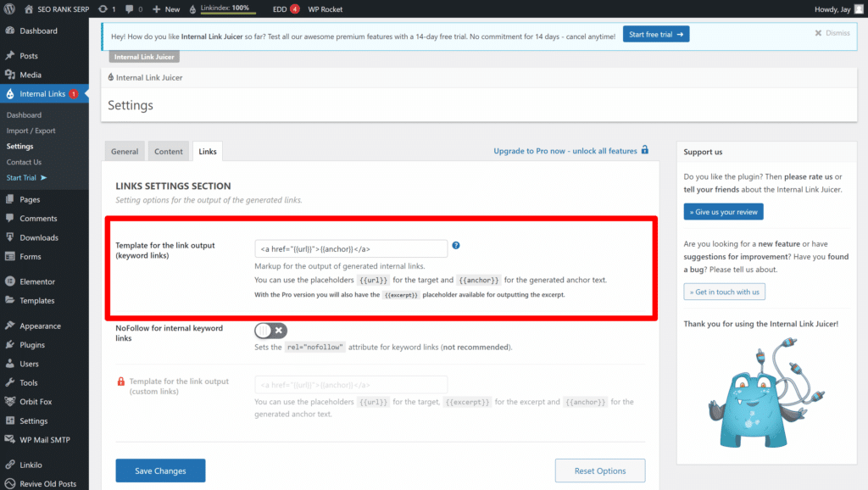Click the Templates folder icon

(x=10, y=300)
